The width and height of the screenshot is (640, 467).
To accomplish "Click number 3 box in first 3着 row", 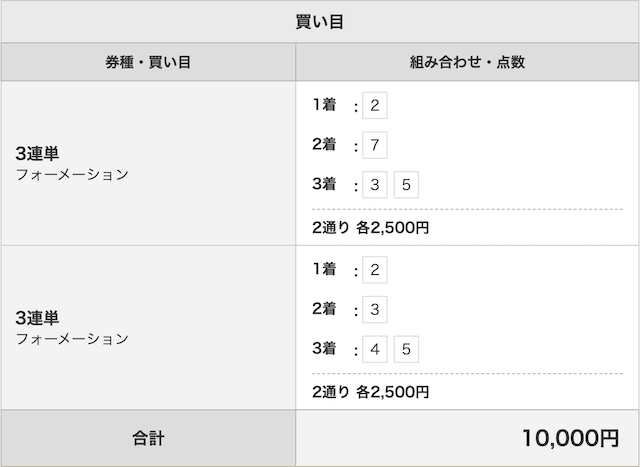I will (x=375, y=185).
